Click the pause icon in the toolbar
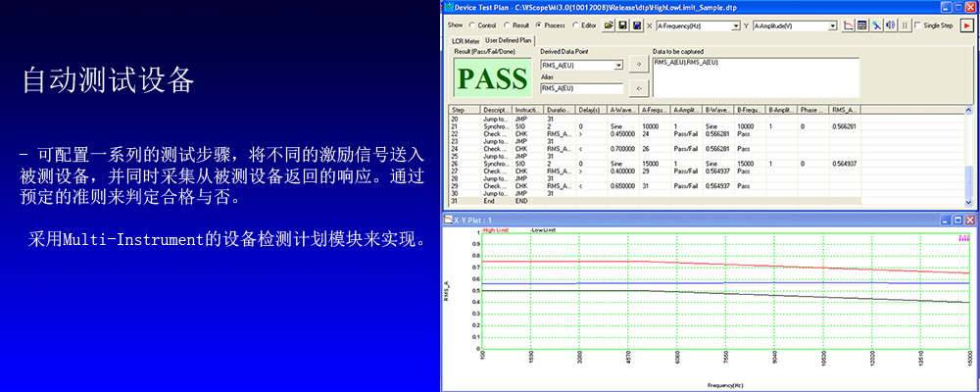This screenshot has width=980, height=392. click(904, 25)
